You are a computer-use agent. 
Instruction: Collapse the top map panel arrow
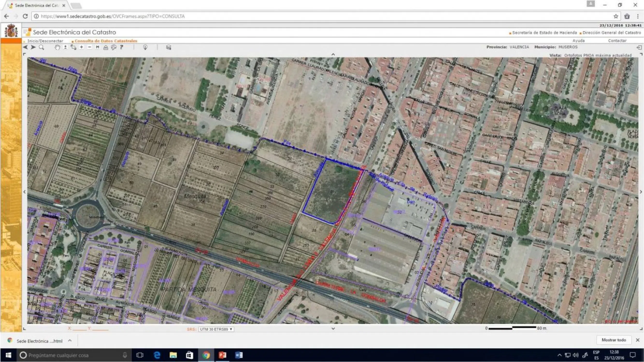(333, 54)
